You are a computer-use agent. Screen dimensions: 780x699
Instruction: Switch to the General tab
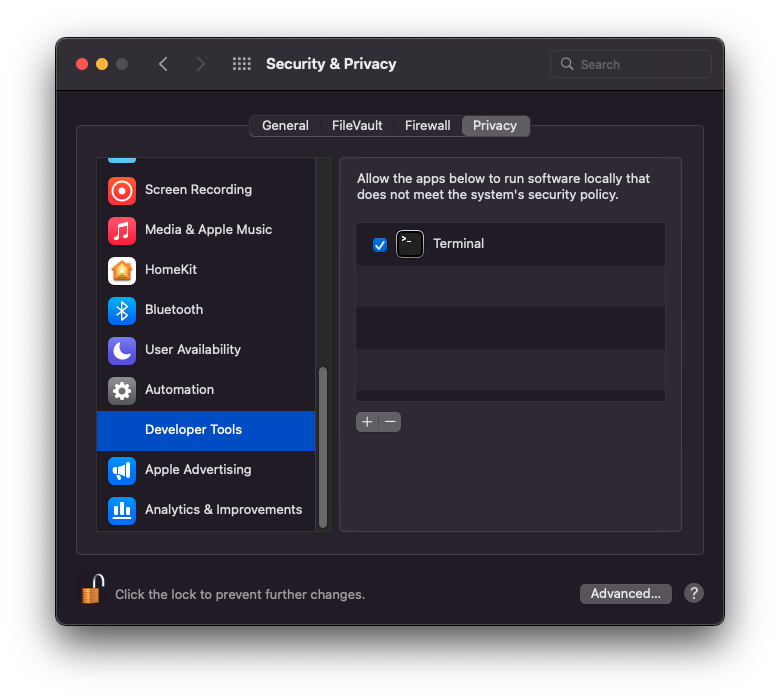click(x=285, y=125)
